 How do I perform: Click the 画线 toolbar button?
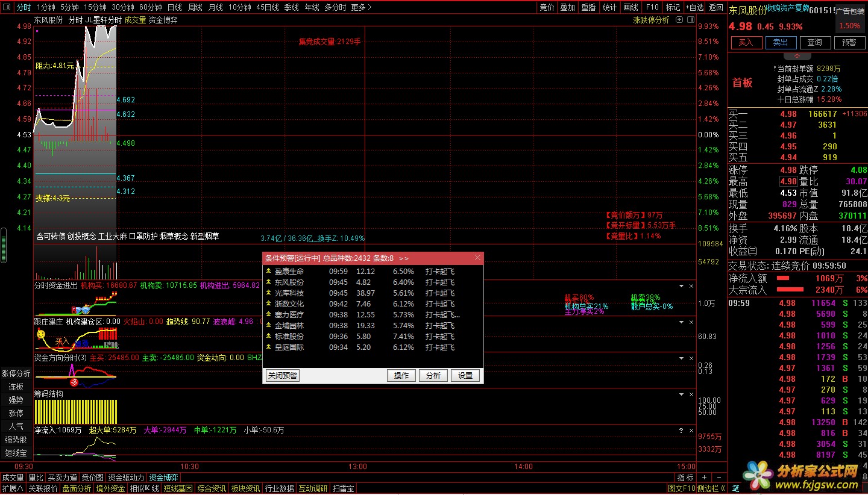(631, 7)
